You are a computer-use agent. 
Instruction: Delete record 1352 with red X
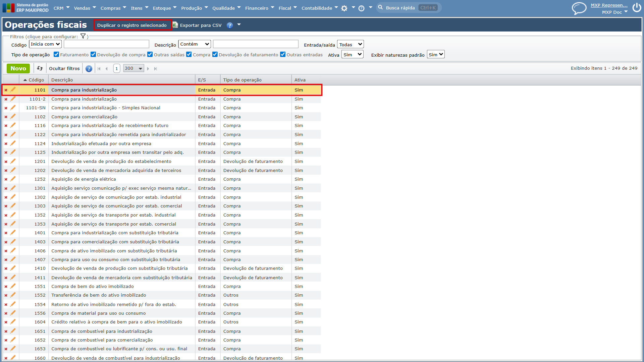(6, 215)
